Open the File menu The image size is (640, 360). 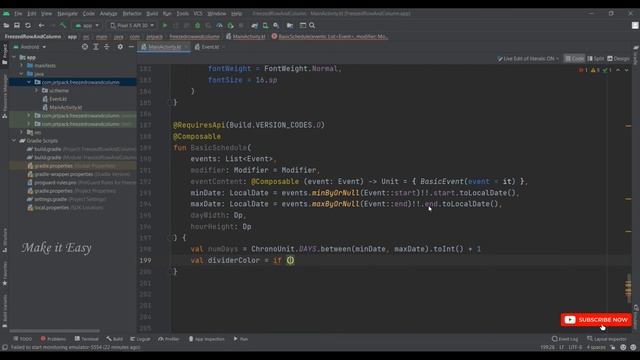click(18, 13)
